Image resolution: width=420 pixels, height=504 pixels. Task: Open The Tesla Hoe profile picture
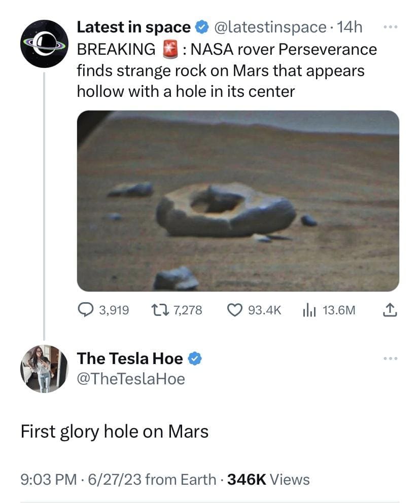pyautogui.click(x=44, y=369)
